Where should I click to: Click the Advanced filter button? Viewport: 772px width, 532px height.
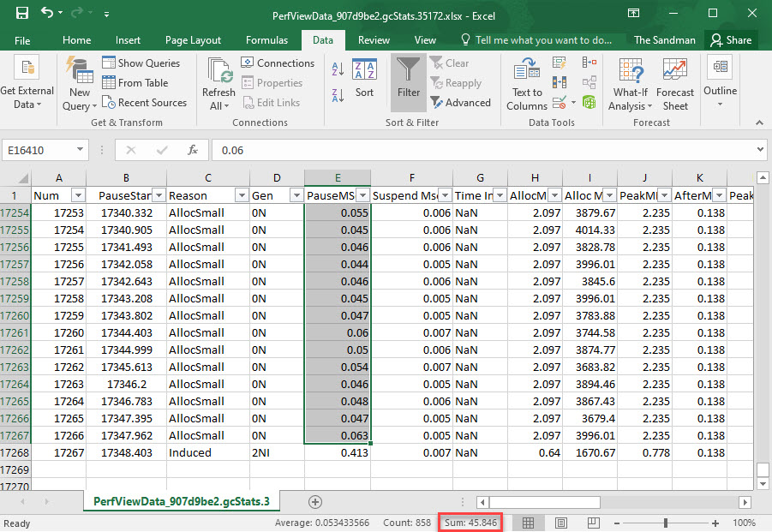(460, 103)
